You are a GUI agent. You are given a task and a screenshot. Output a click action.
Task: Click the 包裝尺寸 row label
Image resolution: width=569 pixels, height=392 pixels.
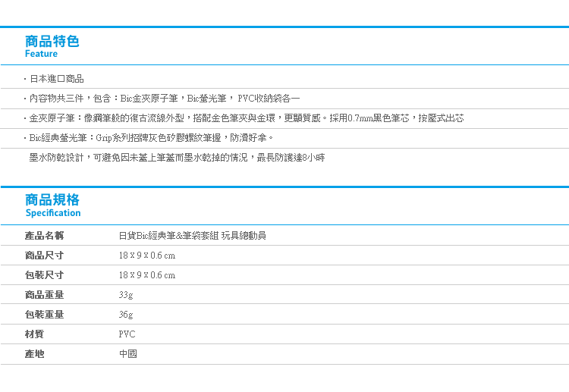click(x=44, y=275)
